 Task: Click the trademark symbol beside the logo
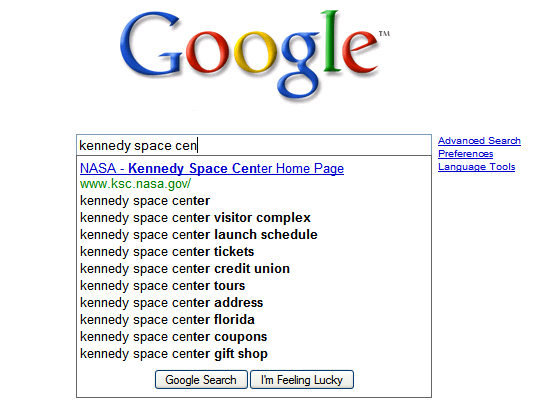(384, 34)
